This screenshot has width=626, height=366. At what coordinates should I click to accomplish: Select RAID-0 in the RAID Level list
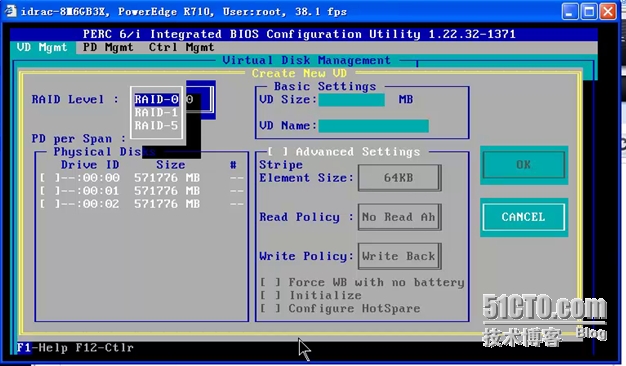point(156,99)
